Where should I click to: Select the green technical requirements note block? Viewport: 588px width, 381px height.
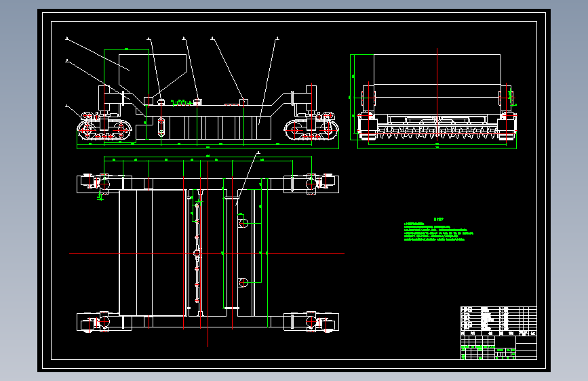coord(438,230)
